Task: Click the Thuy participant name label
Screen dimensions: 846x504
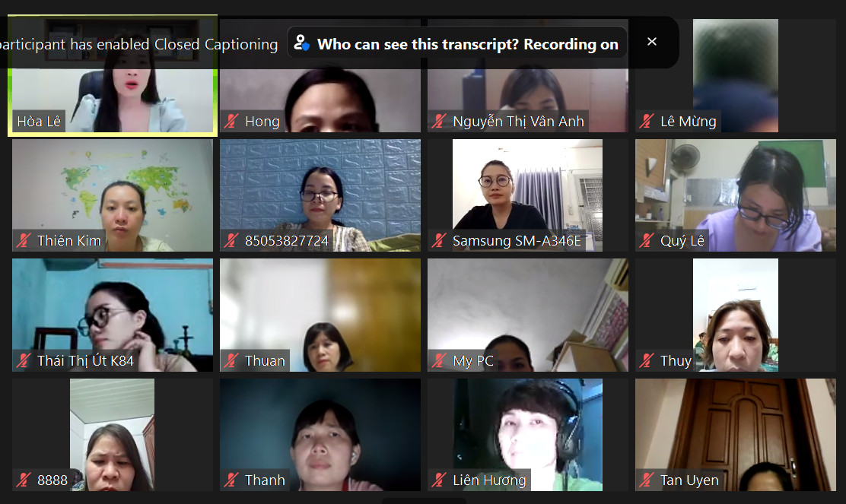Action: coord(676,360)
